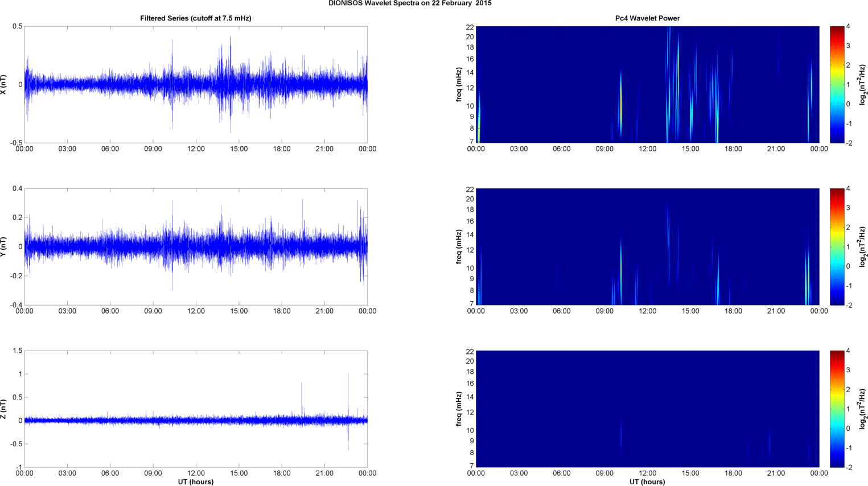Select the Pc4 Wavelet Power column title

tap(647, 18)
